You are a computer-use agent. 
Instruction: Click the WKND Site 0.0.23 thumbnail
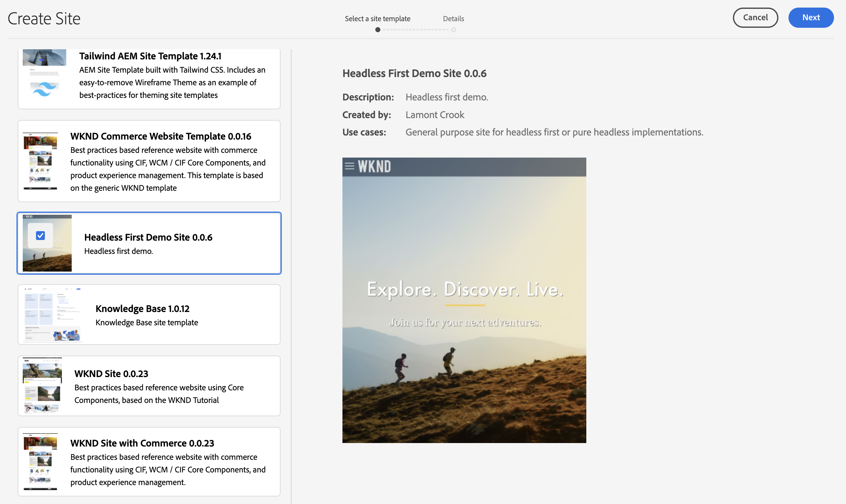[x=42, y=386]
